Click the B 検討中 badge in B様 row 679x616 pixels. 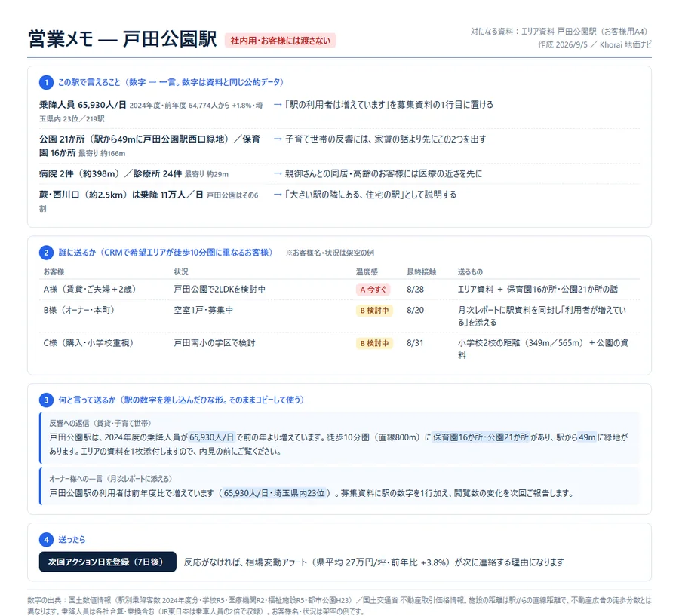pyautogui.click(x=374, y=311)
